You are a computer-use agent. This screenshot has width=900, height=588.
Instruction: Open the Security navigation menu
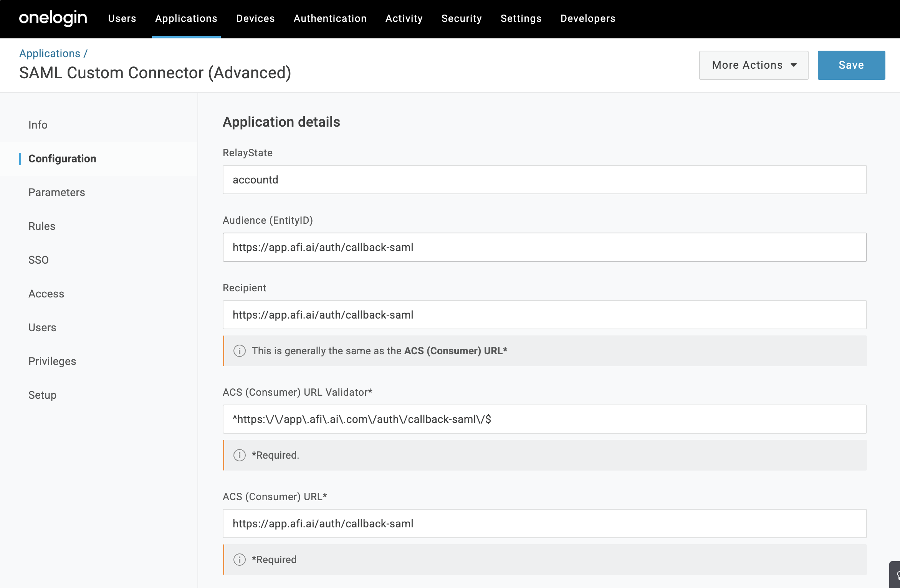click(x=462, y=18)
